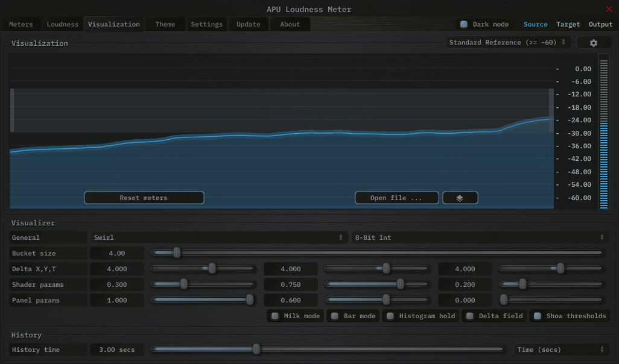Click the History time slider handle
The image size is (619, 364).
256,349
